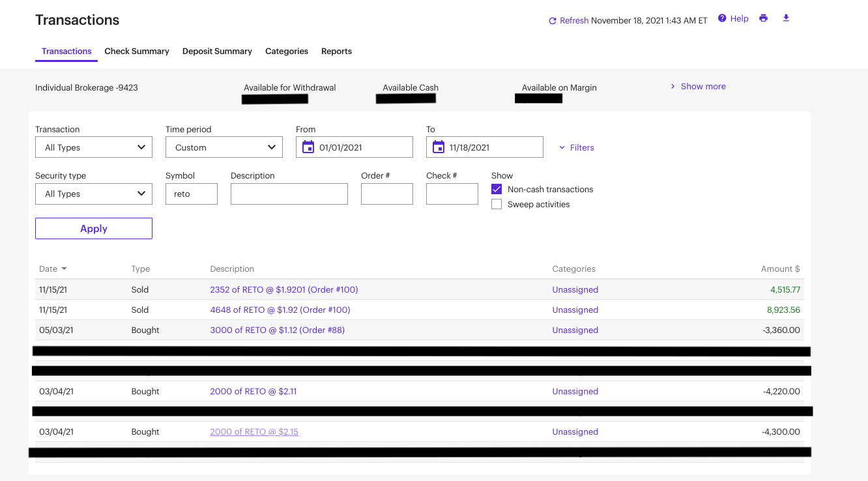Open the Transaction type dropdown

coord(94,147)
